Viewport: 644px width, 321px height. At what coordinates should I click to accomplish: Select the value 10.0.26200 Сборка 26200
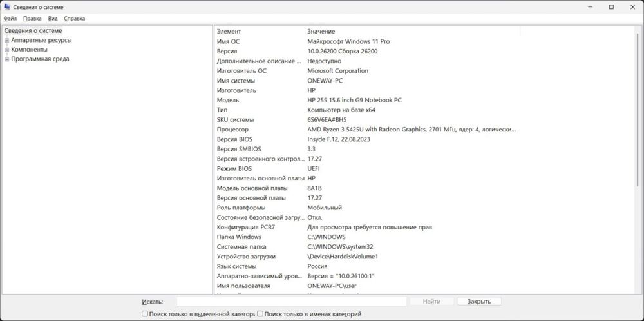click(343, 52)
